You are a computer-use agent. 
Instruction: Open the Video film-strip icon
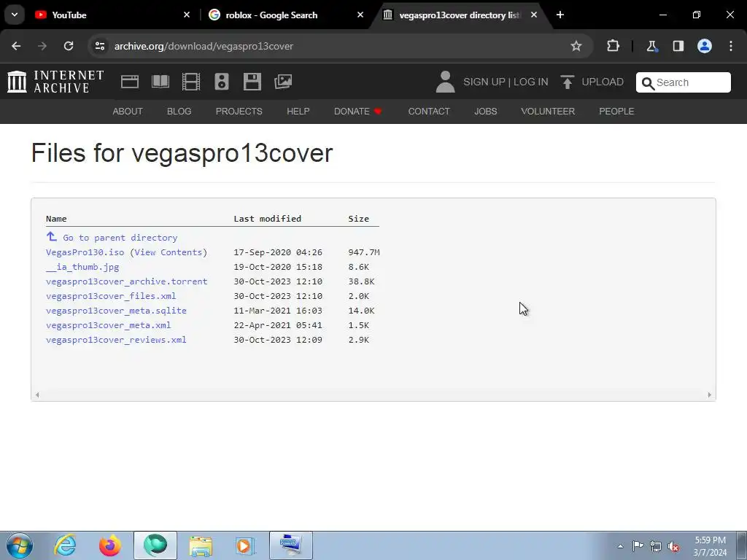(191, 82)
